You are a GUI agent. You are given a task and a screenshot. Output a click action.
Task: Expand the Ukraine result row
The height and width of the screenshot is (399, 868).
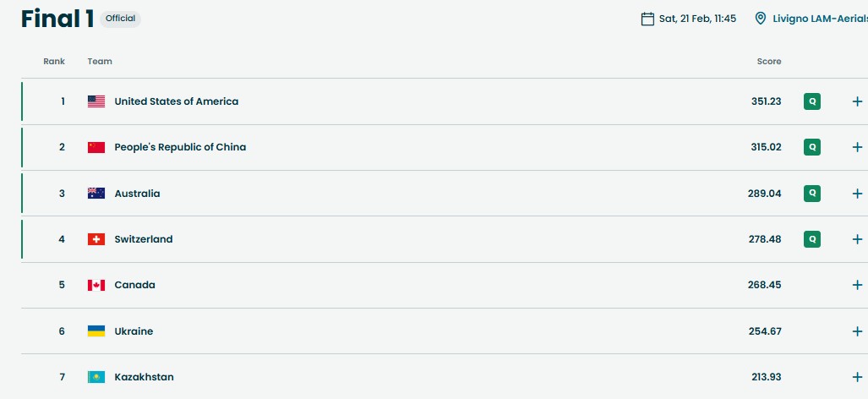(857, 331)
